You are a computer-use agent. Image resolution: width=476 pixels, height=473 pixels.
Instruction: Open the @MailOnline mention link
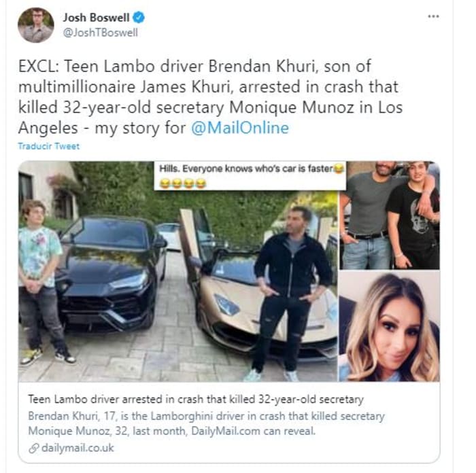pos(240,128)
